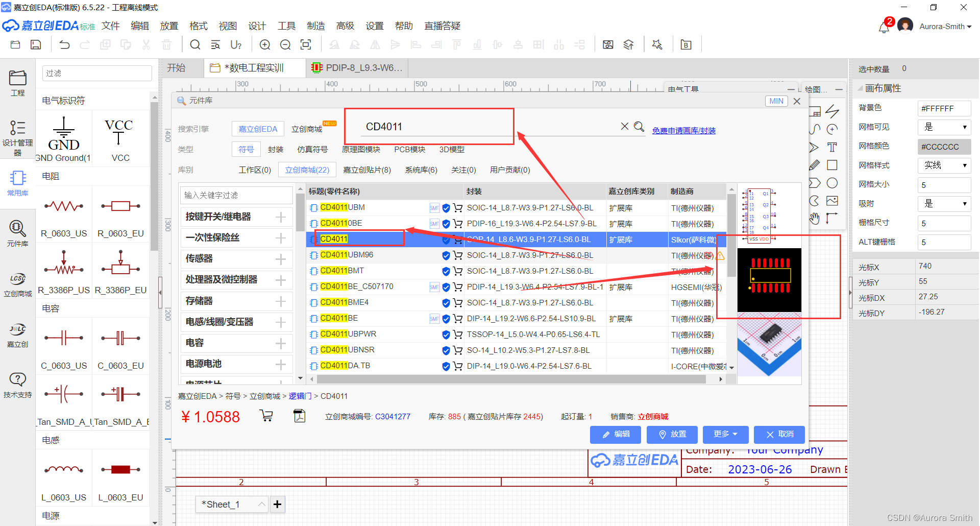Select the Ellipse drawing tool
The height and width of the screenshot is (526, 980).
pyautogui.click(x=832, y=183)
